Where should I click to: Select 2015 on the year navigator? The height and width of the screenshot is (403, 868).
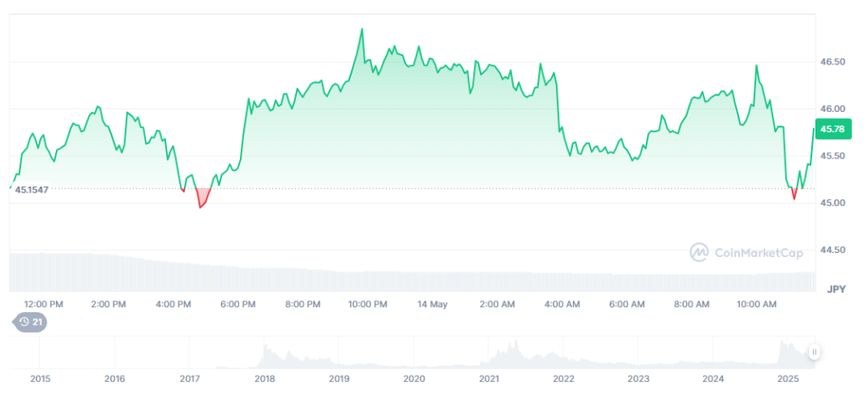[40, 378]
